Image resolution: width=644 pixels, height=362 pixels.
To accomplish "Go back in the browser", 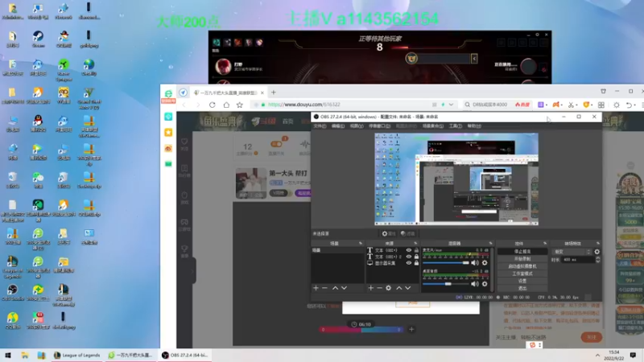I will [x=184, y=105].
